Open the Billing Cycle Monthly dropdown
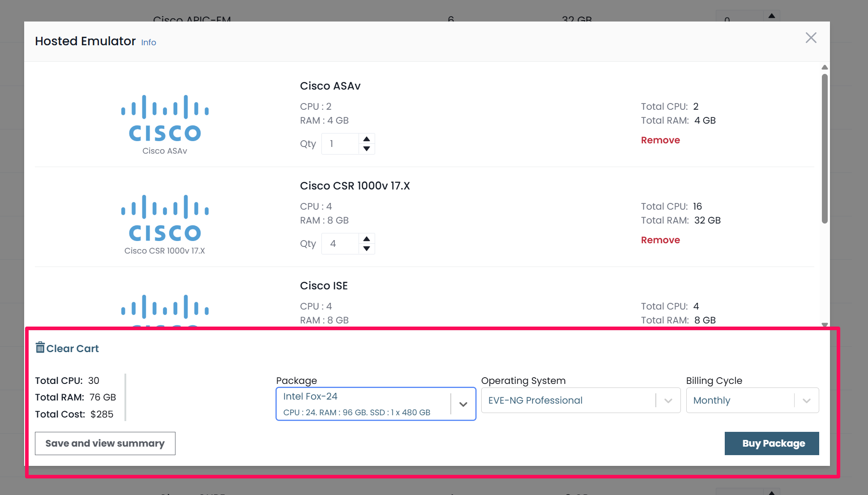 [x=752, y=400]
